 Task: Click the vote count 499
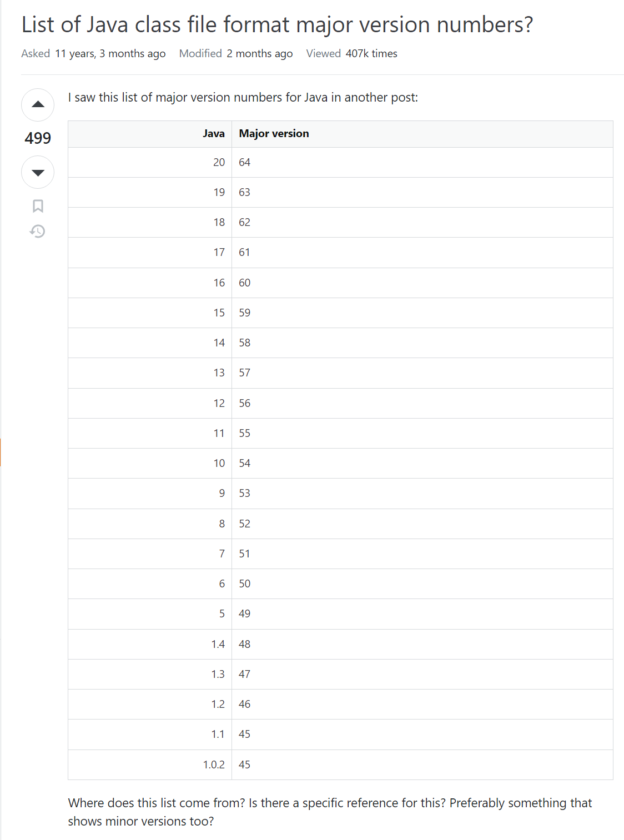pos(38,138)
